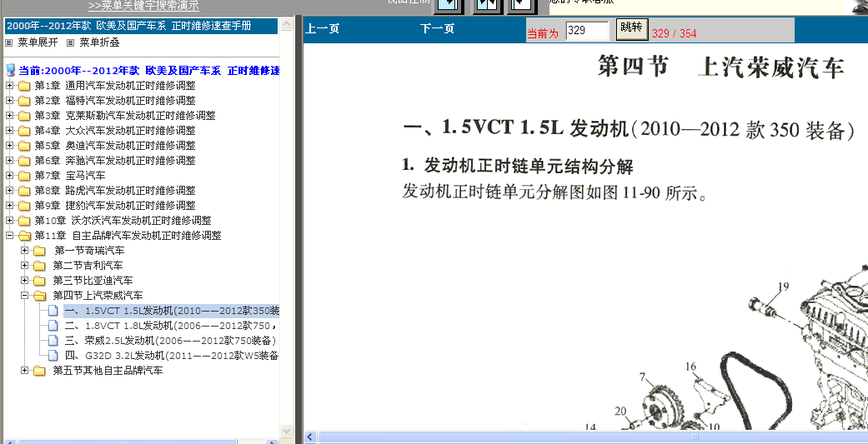Viewport: 868px width, 444px height.
Task: Expand 第7章 宝马汽车 tree node
Action: point(9,175)
